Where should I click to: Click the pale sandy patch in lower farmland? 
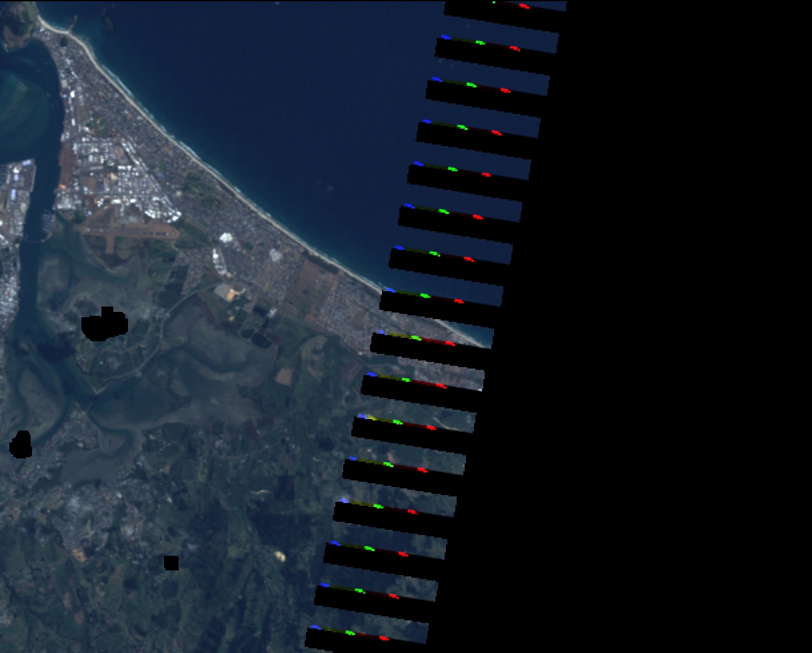278,556
